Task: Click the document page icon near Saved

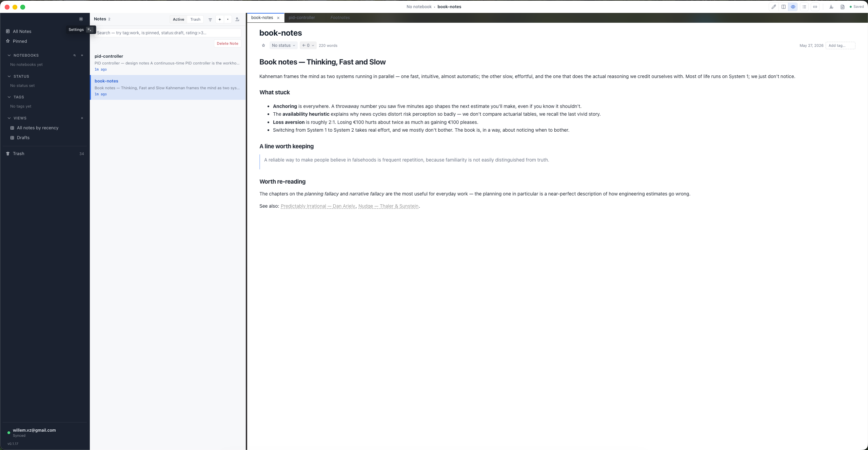Action: [842, 7]
